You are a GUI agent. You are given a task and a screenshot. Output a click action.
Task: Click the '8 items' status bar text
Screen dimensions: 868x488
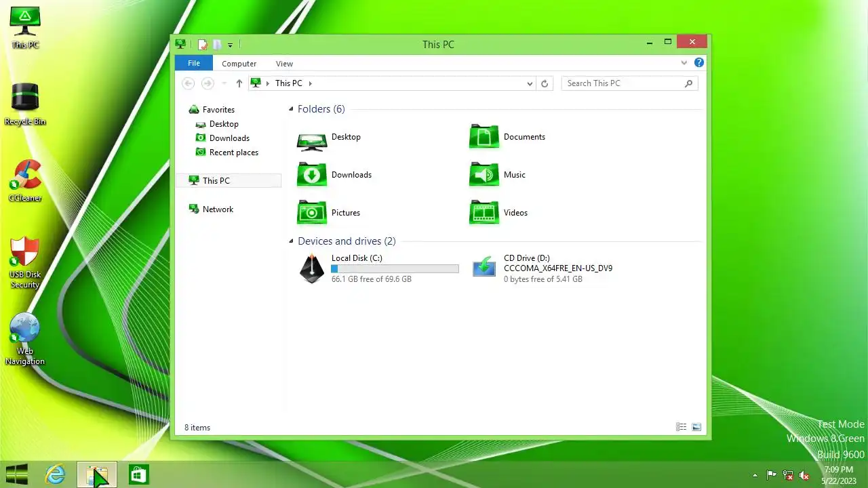197,428
